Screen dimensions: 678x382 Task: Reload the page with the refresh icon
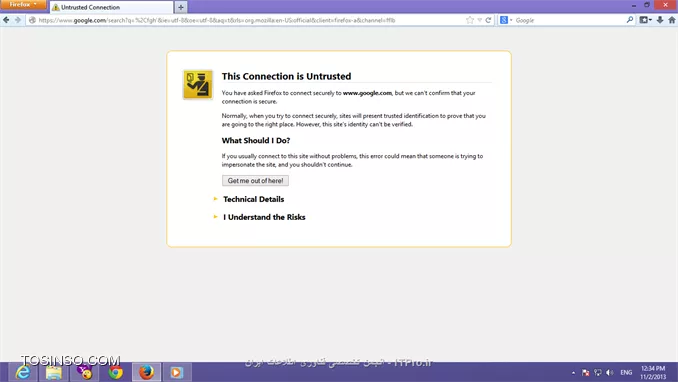[x=488, y=20]
